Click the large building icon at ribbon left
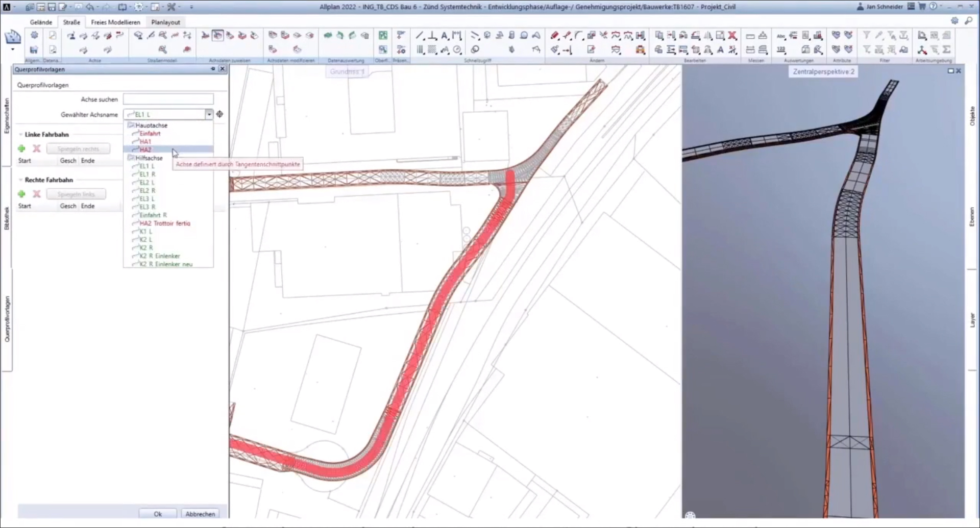 (x=13, y=37)
